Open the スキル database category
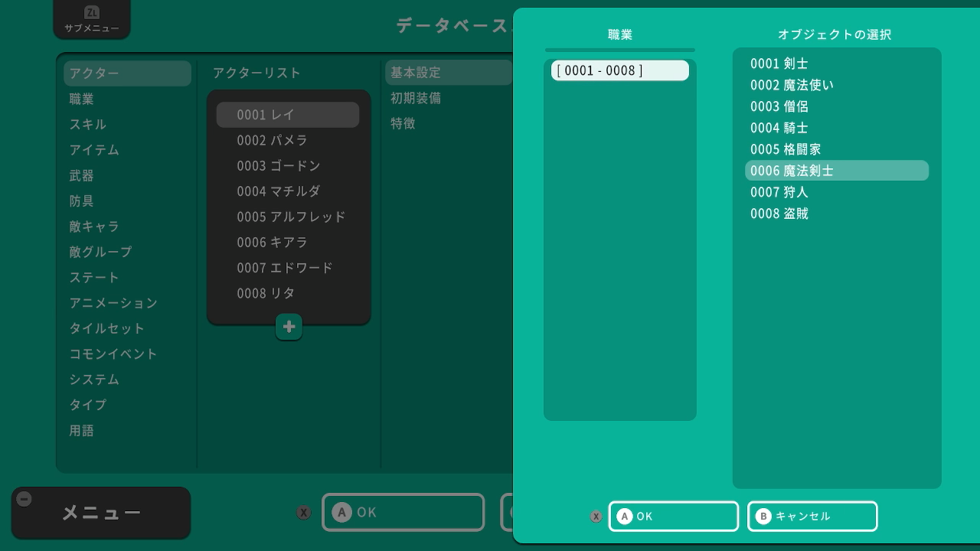This screenshot has width=980, height=551. (x=88, y=124)
